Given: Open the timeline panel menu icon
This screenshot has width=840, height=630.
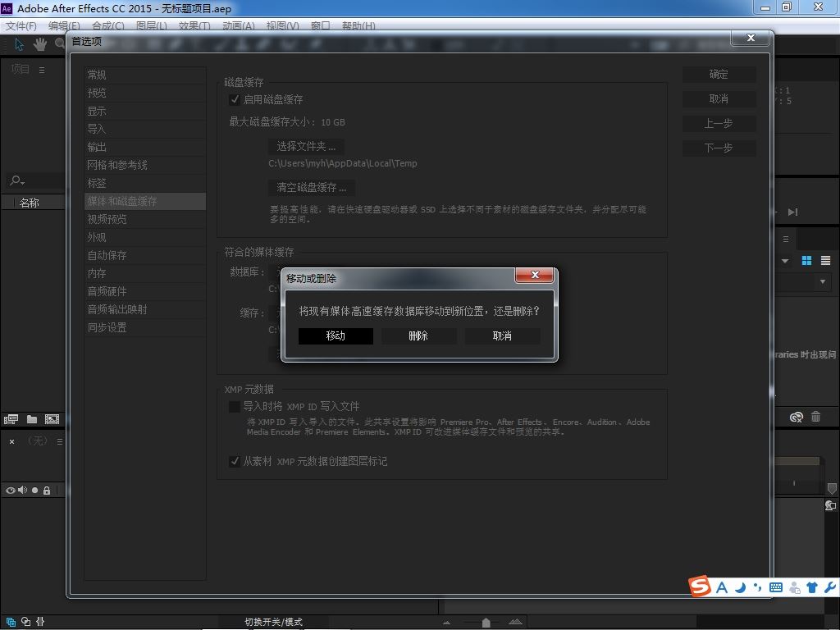Looking at the screenshot, I should click(x=59, y=441).
